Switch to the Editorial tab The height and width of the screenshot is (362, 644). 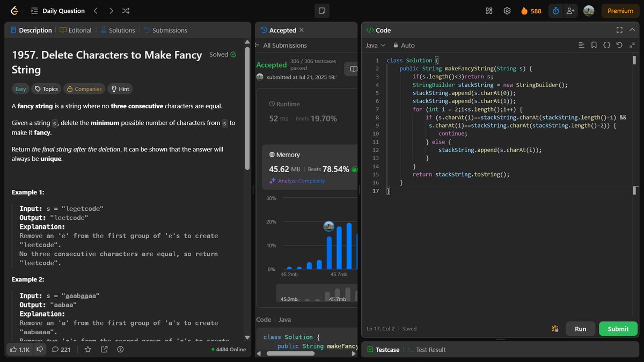(76, 30)
